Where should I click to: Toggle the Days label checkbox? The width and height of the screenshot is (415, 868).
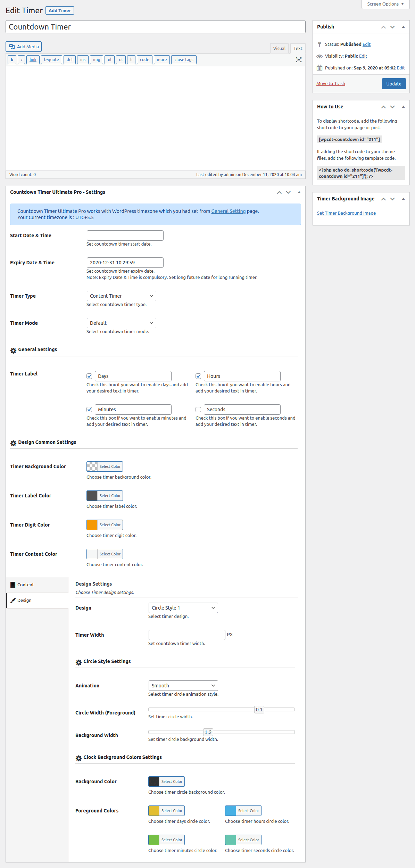89,376
